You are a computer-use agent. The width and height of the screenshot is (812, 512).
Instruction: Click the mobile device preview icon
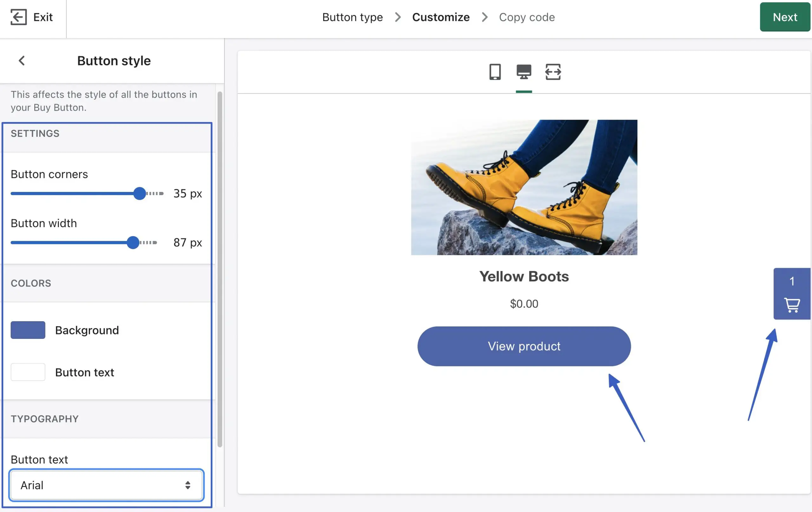495,71
